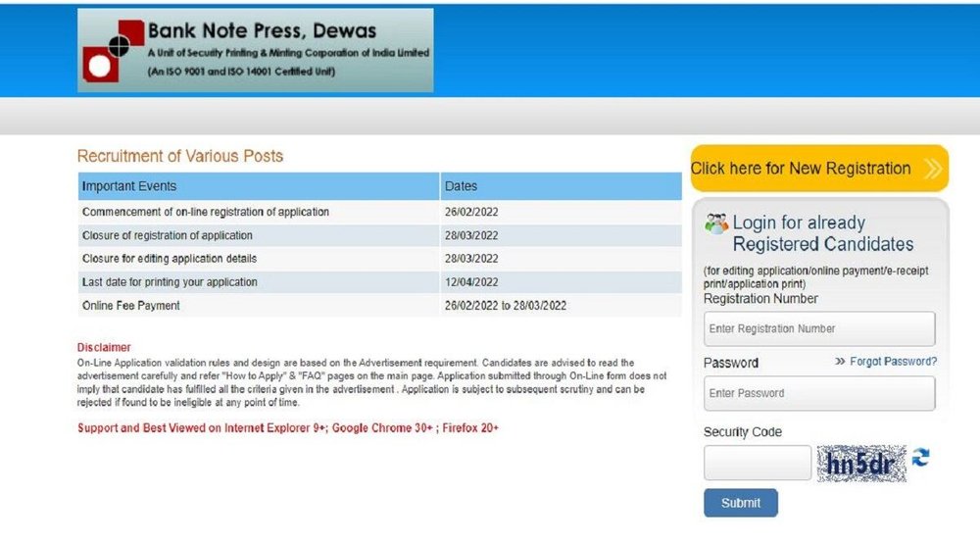
Task: Click Closure for editing application details row
Action: pos(170,259)
